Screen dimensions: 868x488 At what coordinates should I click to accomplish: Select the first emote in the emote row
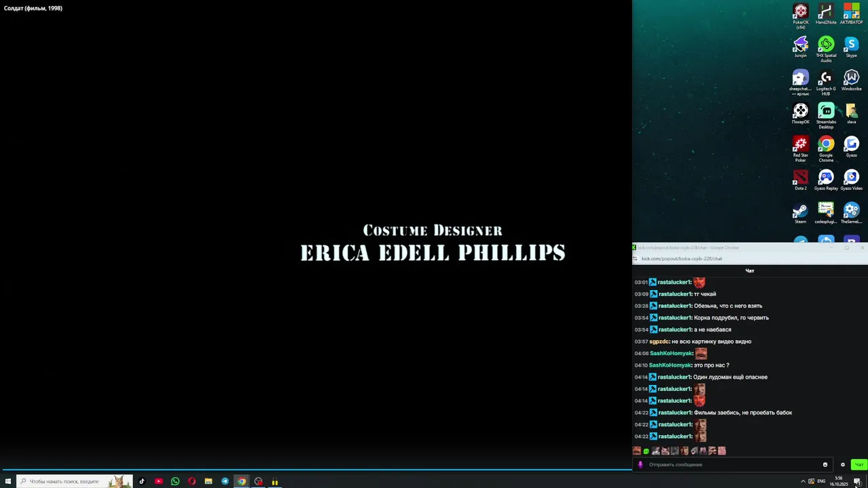(637, 451)
